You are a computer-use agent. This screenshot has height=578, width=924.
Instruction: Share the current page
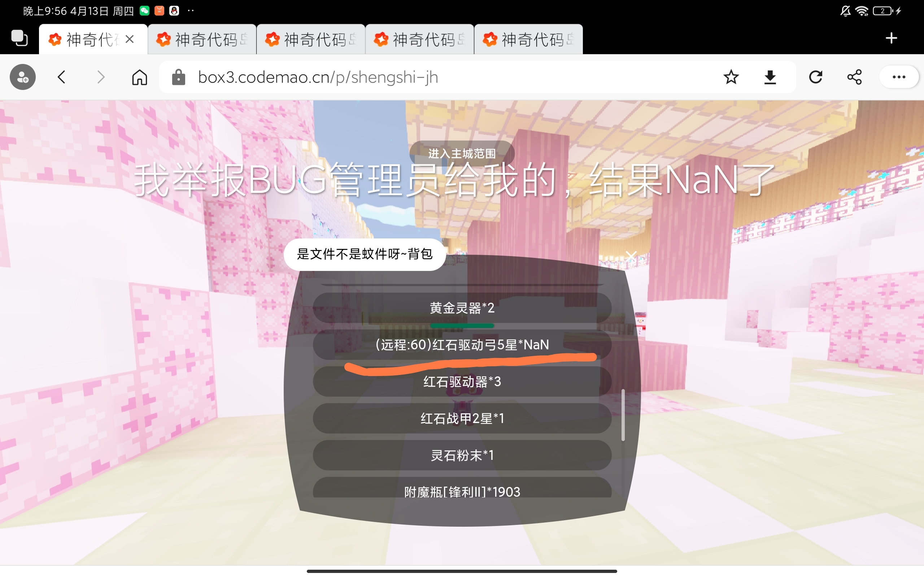pyautogui.click(x=854, y=77)
